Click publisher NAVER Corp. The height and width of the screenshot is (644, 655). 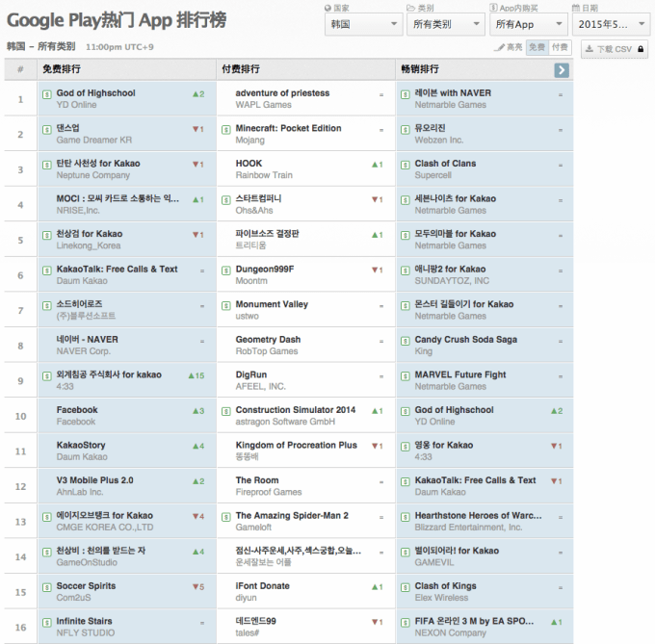click(x=84, y=351)
